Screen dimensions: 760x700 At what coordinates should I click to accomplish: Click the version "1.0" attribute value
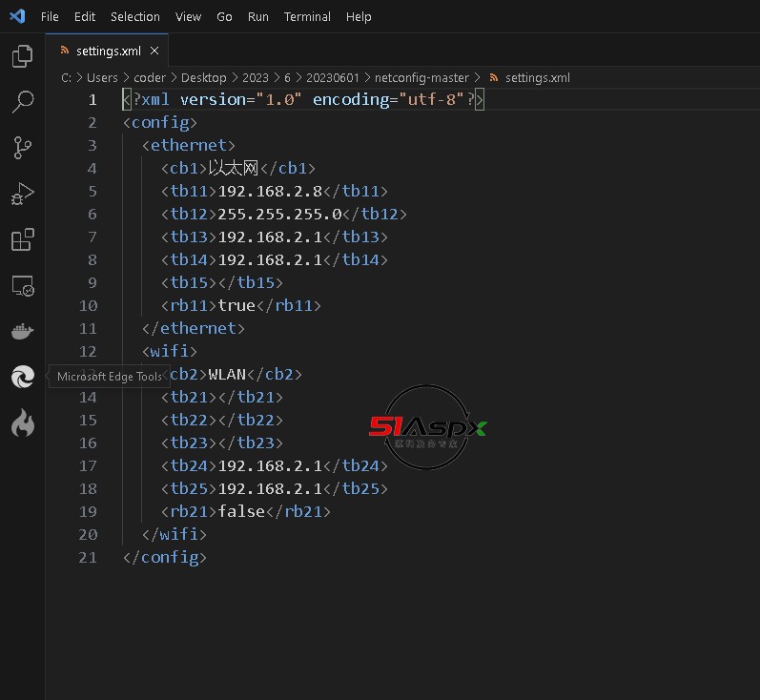click(x=278, y=100)
